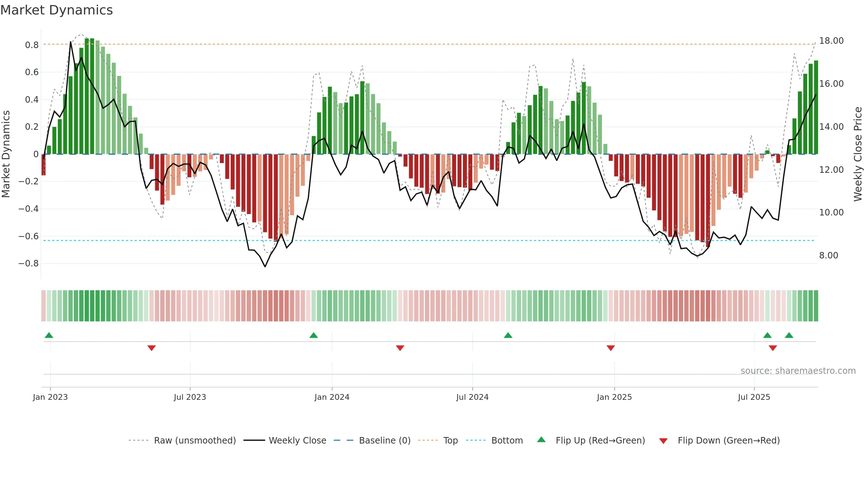Click the −0.6 left axis label
The image size is (868, 488).
tap(29, 236)
